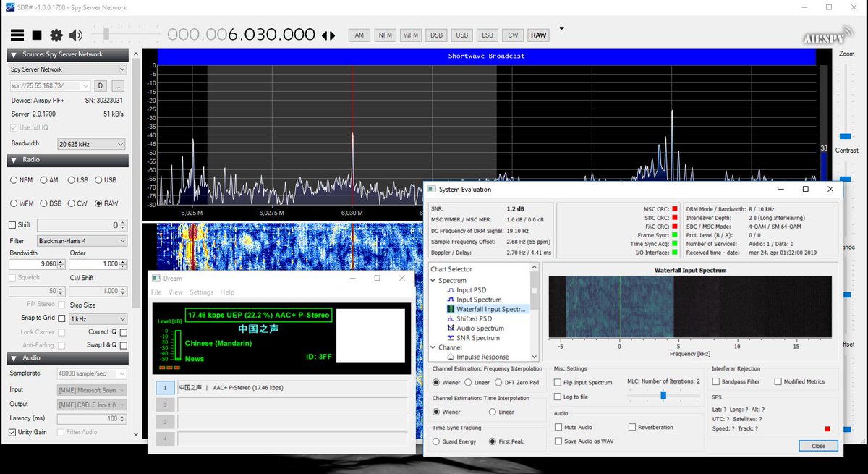
Task: Check Mute Audio in System Evaluation
Action: (x=558, y=428)
